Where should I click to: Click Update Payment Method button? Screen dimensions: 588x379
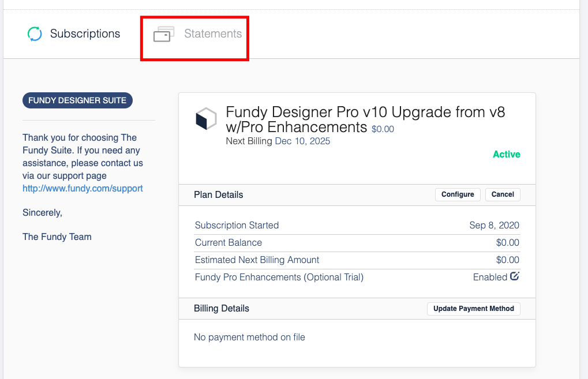(473, 309)
